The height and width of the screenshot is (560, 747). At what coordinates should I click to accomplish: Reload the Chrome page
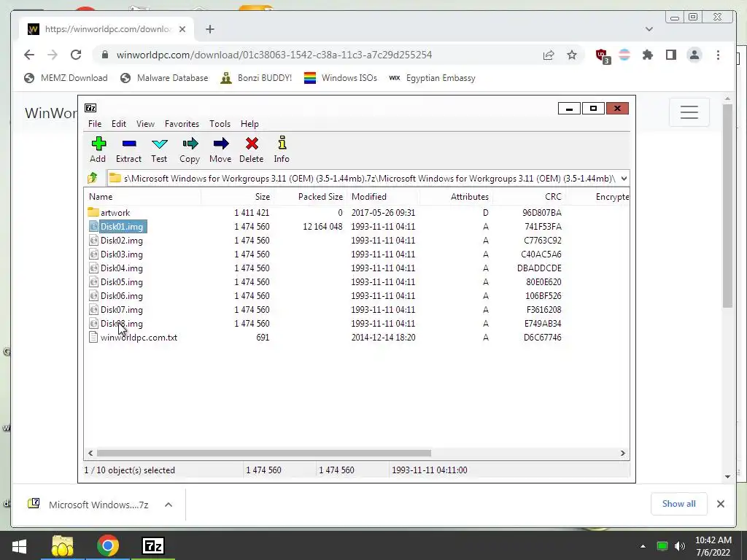pyautogui.click(x=76, y=55)
